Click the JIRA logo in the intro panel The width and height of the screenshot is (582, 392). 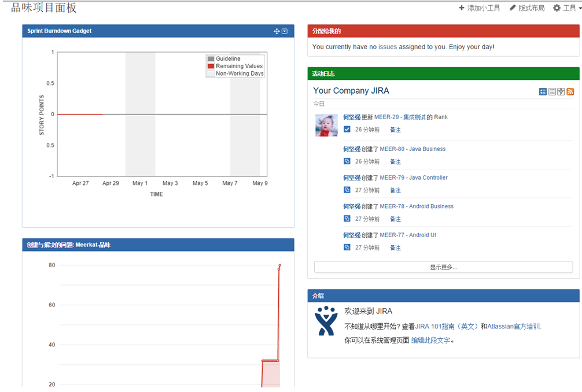coord(326,321)
